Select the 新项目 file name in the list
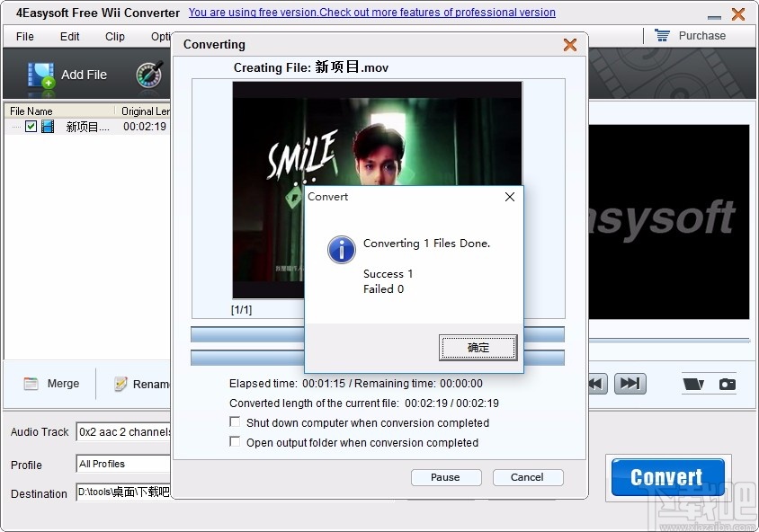The height and width of the screenshot is (532, 759). pyautogui.click(x=87, y=127)
